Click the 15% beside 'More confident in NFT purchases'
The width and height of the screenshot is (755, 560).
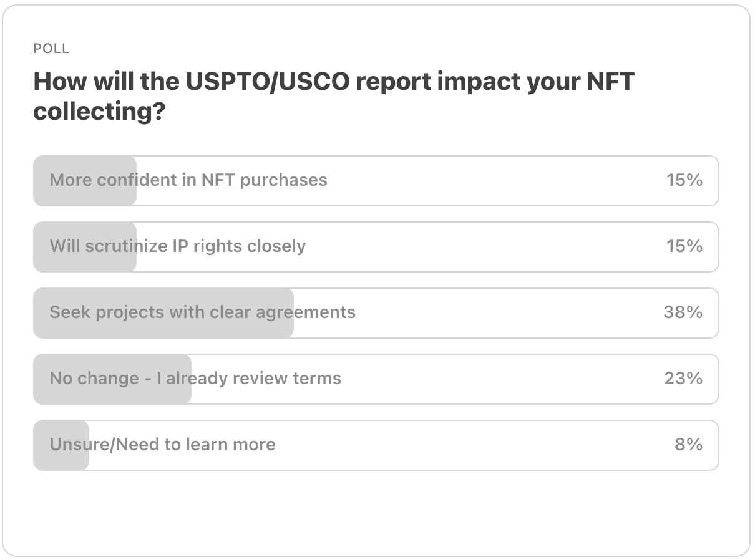point(684,180)
